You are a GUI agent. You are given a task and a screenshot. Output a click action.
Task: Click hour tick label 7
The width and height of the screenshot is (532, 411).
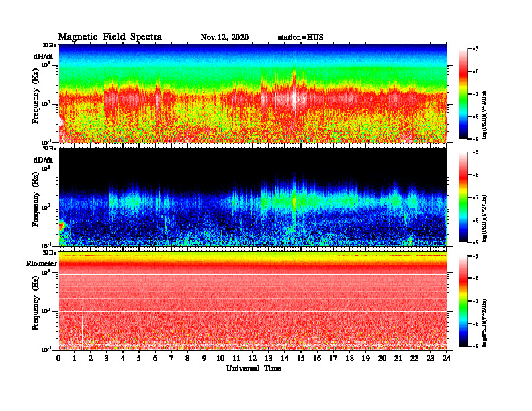click(171, 358)
